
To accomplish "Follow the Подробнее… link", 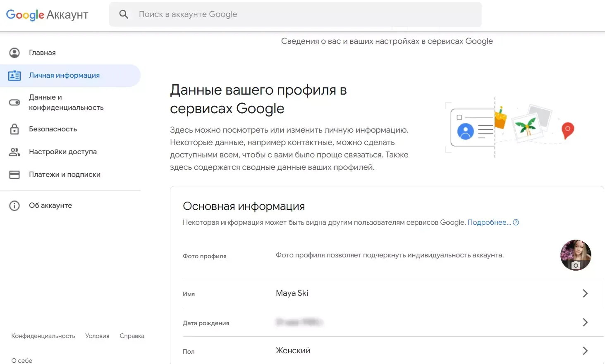I will click(x=489, y=222).
